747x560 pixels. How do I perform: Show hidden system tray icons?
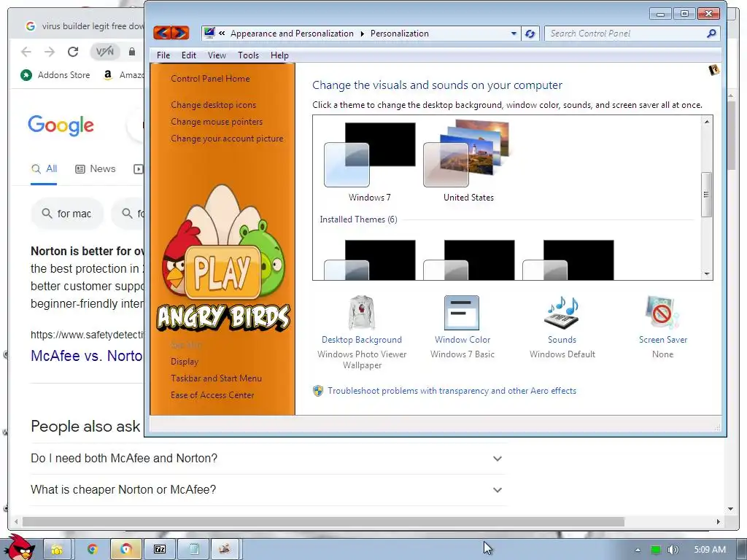click(638, 550)
